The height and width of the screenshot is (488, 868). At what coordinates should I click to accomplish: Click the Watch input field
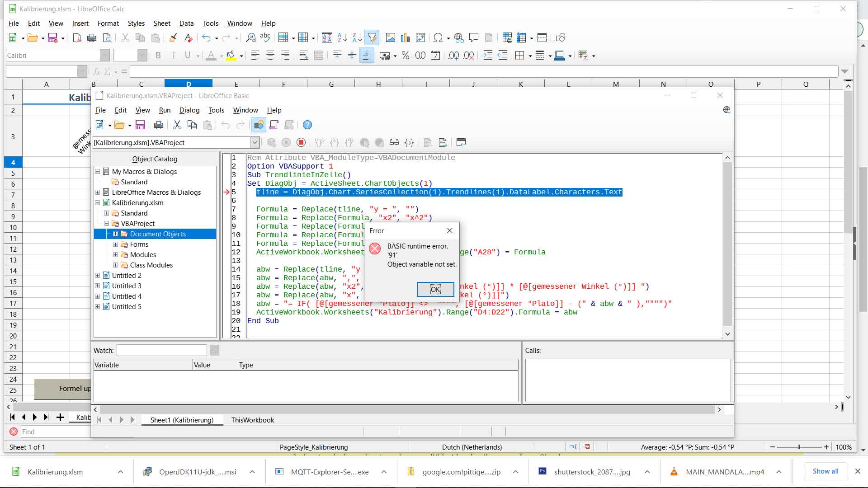pos(161,351)
